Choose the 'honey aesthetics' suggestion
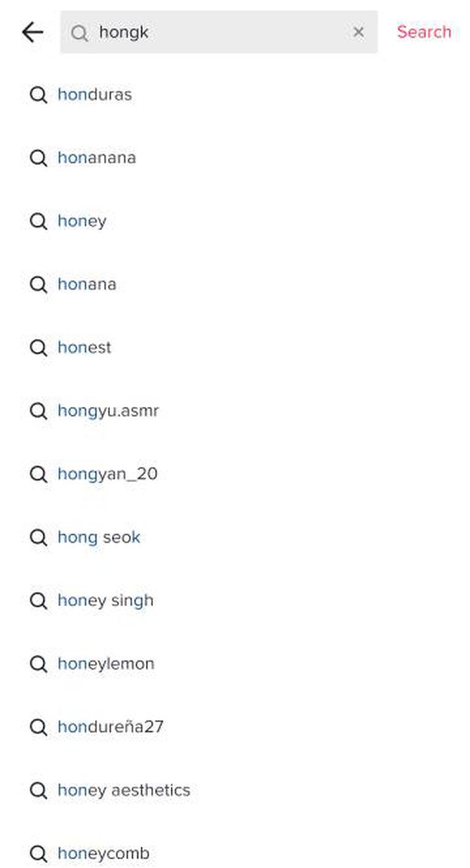The height and width of the screenshot is (868, 470). [x=124, y=790]
